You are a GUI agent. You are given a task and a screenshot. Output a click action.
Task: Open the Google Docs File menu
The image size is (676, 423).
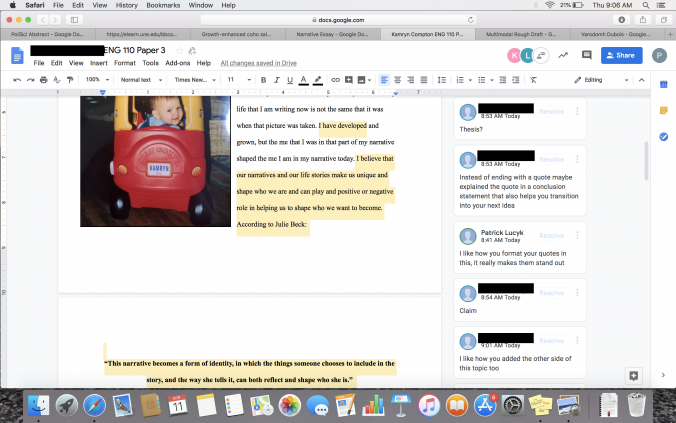(39, 63)
